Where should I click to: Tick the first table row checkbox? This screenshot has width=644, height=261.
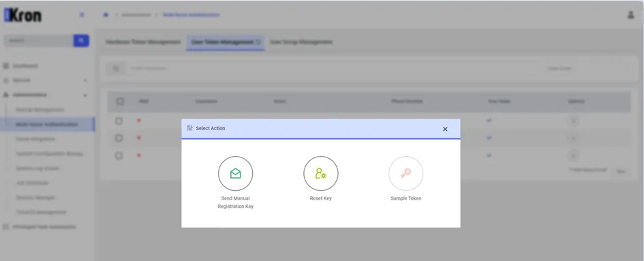pyautogui.click(x=119, y=121)
